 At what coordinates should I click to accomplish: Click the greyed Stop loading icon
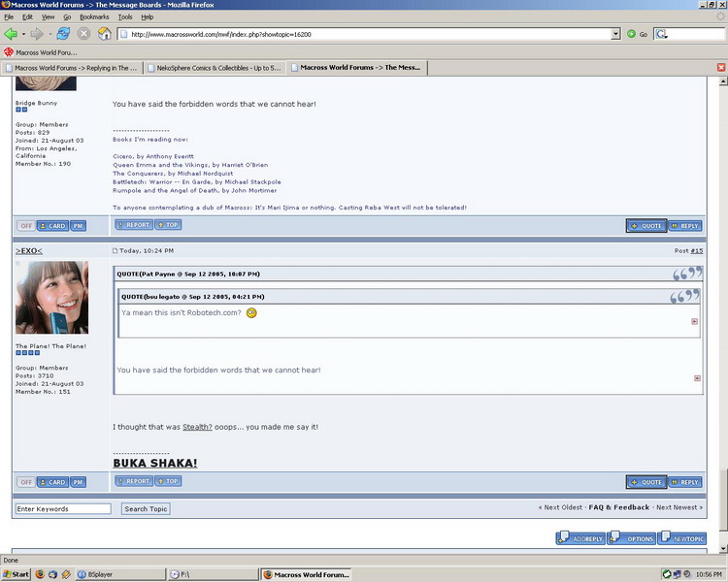point(83,34)
